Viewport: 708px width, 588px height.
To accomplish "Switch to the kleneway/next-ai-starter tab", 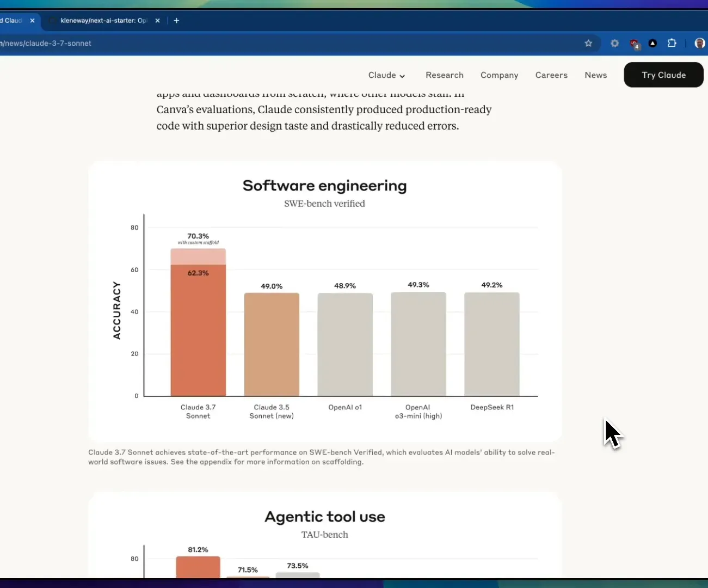I will click(x=103, y=21).
